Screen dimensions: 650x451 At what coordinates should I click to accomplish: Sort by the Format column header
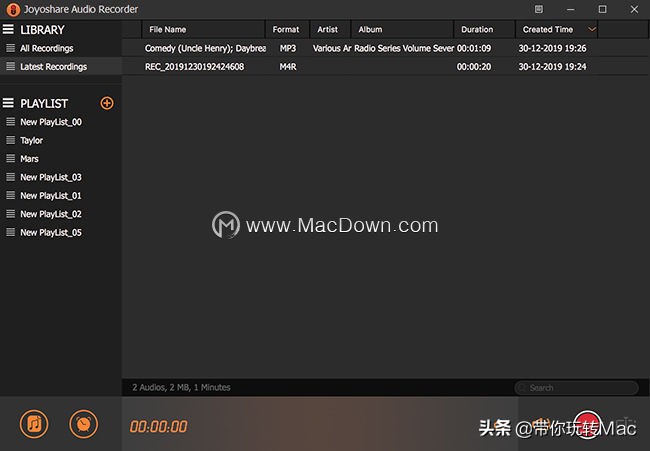[x=287, y=29]
